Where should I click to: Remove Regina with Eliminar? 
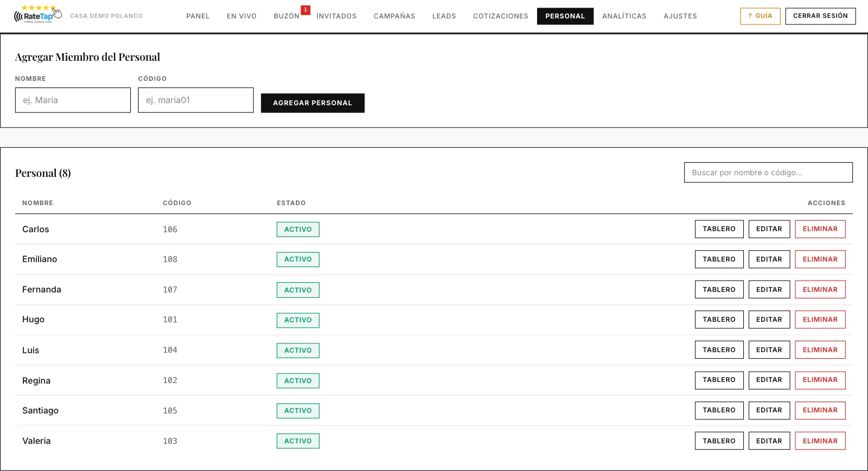tap(820, 380)
